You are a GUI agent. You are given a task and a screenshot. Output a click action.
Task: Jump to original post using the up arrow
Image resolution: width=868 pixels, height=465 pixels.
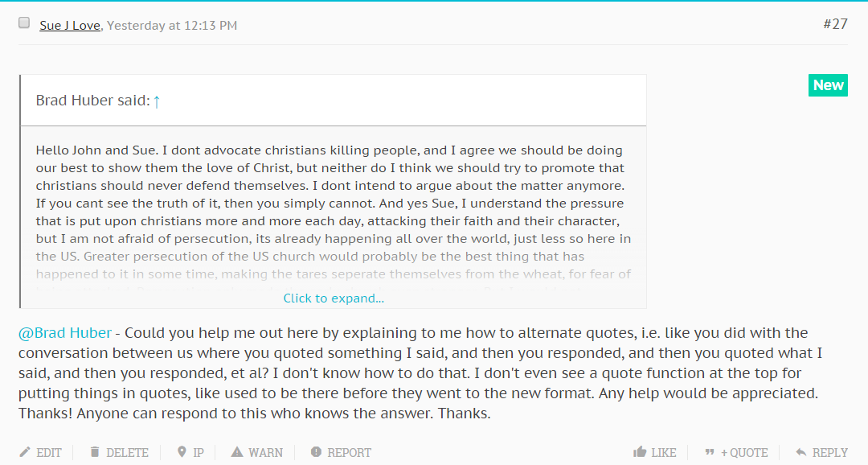click(x=157, y=101)
